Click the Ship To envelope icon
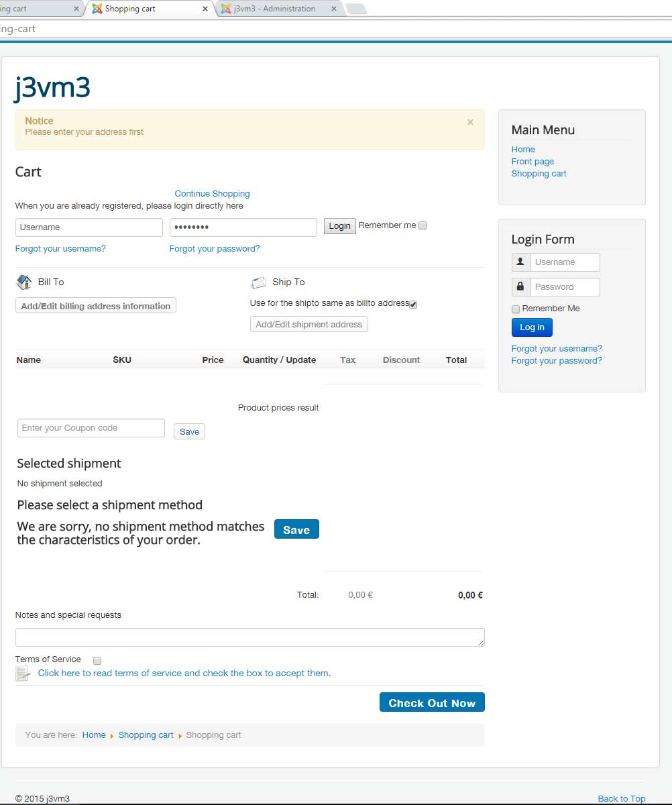This screenshot has height=805, width=672. [x=259, y=282]
